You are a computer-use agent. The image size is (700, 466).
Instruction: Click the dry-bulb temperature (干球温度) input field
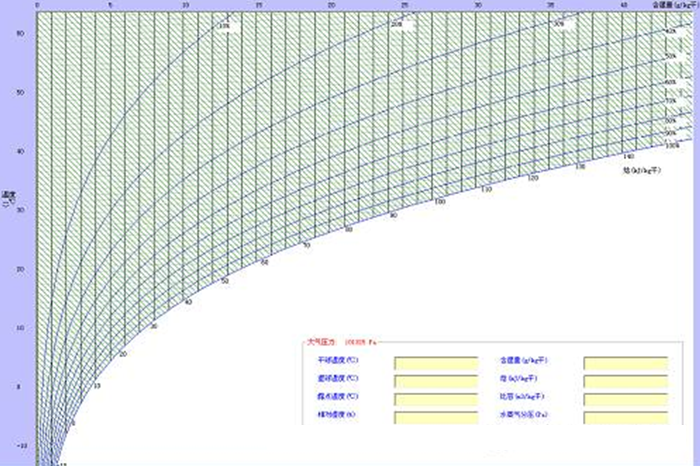coord(436,363)
